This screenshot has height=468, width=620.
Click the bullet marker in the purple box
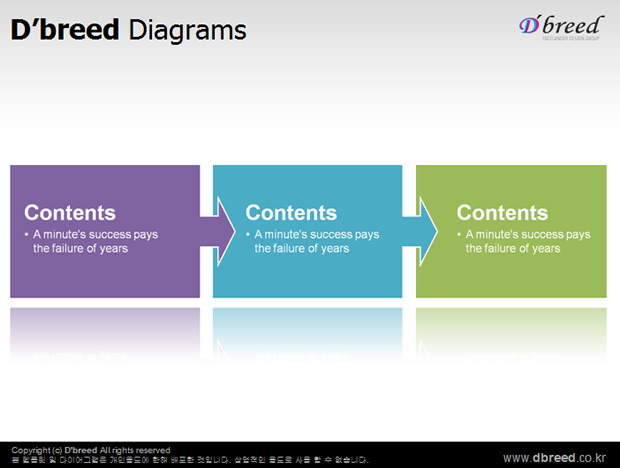(27, 235)
